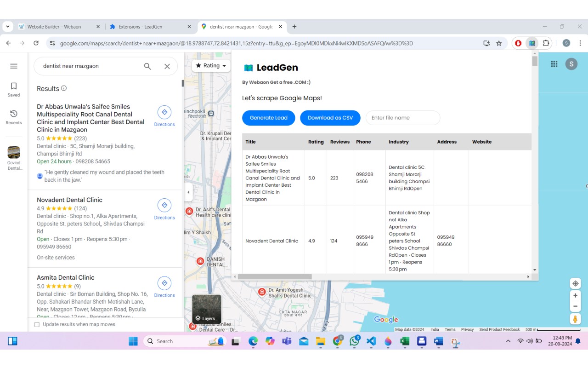This screenshot has height=368, width=588.
Task: Open the Layers map view switcher
Action: (207, 309)
